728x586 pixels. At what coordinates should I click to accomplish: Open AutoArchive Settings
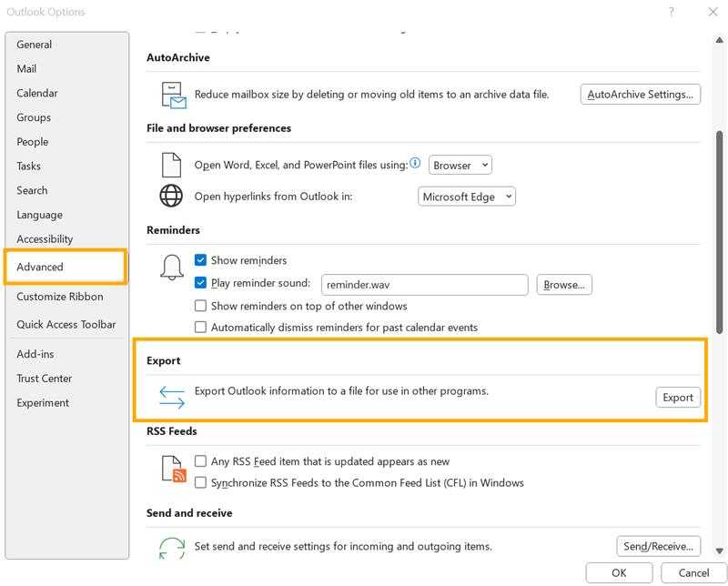pos(641,95)
